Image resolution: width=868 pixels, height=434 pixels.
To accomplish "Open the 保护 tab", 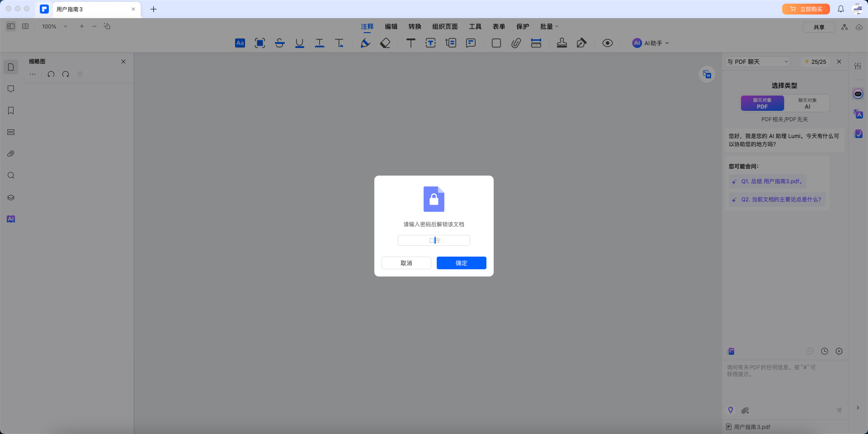I will pyautogui.click(x=523, y=27).
